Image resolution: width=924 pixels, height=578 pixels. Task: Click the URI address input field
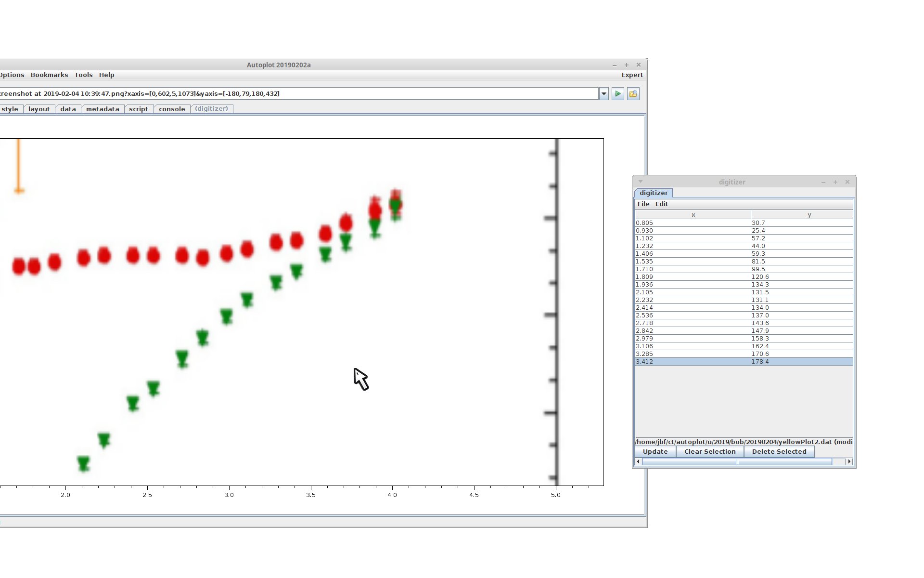(x=298, y=94)
